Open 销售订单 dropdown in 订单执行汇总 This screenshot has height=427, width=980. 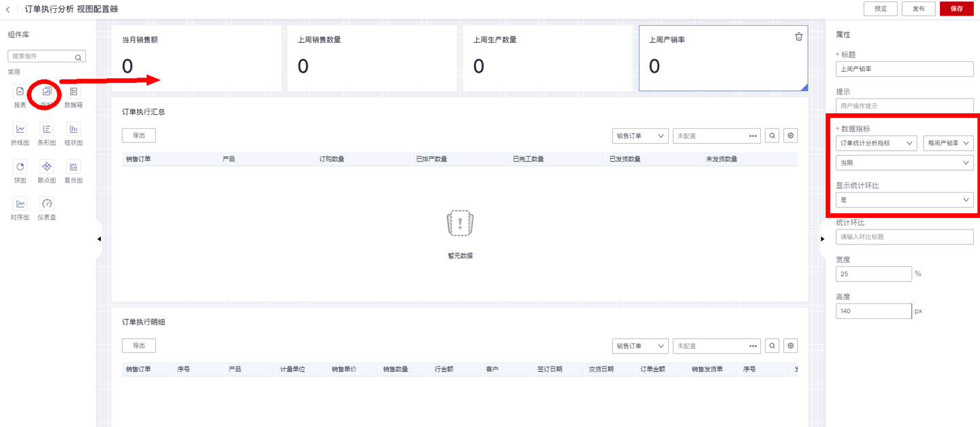tap(640, 136)
